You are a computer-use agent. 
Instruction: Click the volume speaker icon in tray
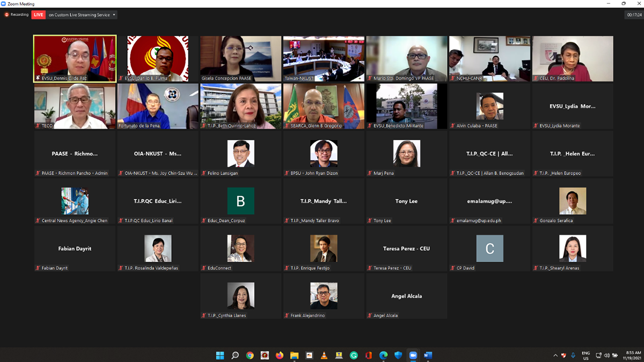click(606, 355)
